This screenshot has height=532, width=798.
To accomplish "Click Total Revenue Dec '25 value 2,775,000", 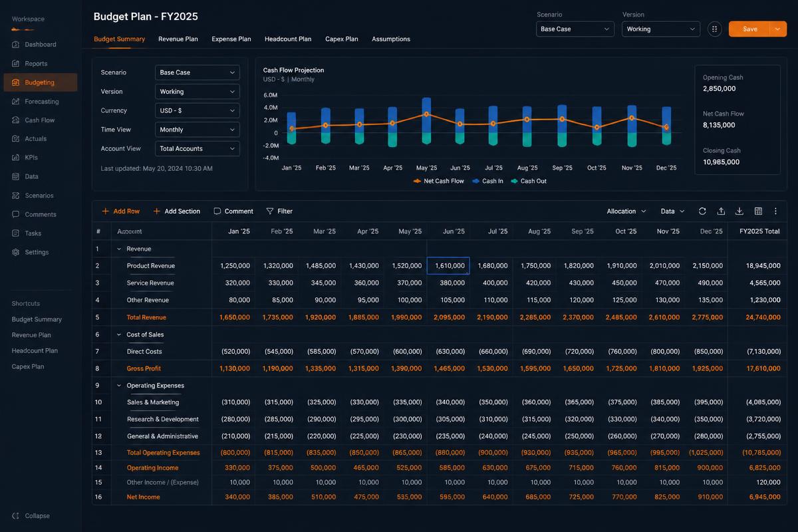I will pos(708,318).
